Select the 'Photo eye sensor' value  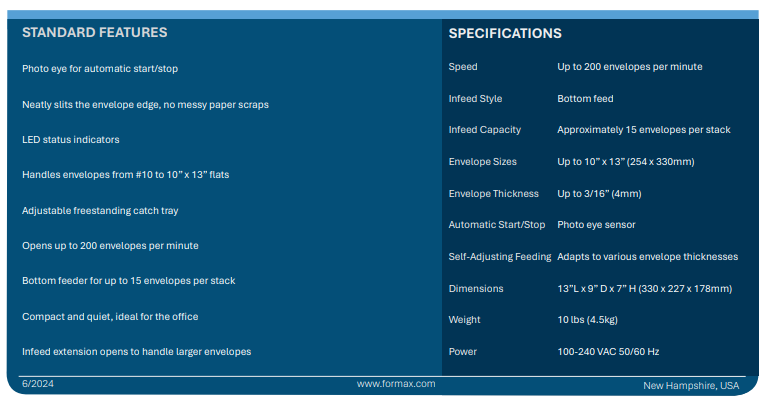click(596, 225)
